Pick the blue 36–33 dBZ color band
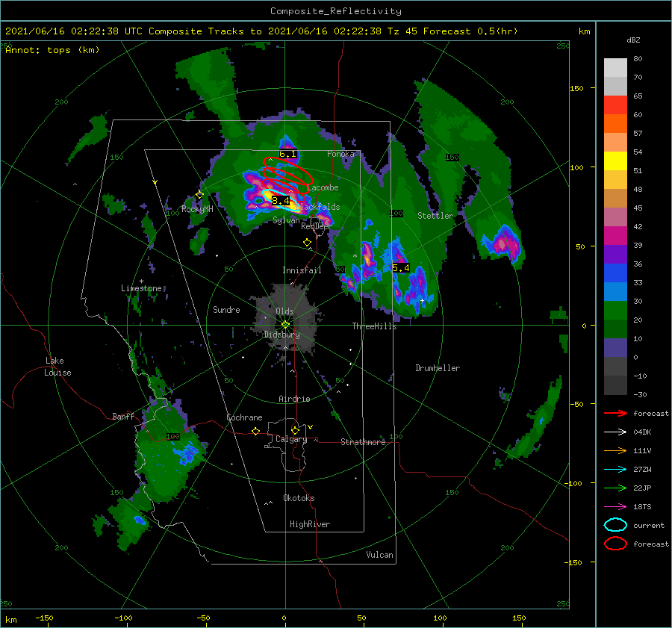Image resolution: width=672 pixels, height=628 pixels. pos(615,273)
